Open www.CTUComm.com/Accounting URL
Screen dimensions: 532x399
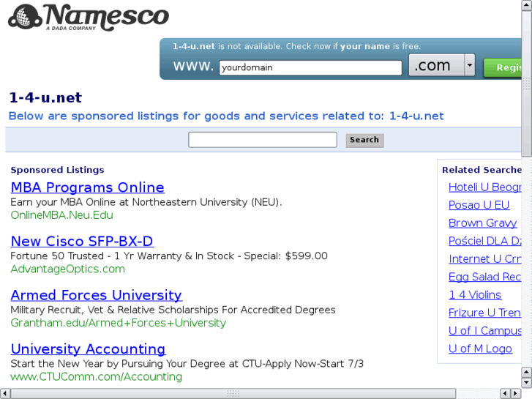pos(97,376)
